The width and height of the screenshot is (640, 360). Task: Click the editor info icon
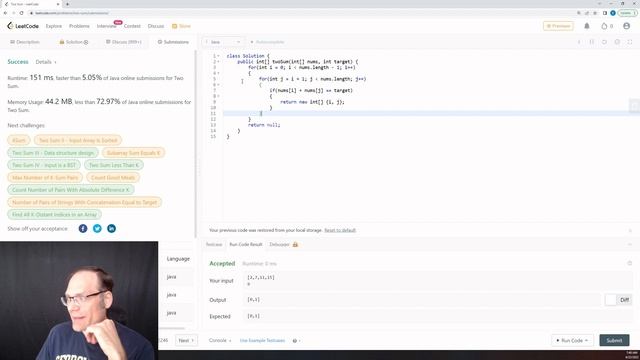[x=579, y=42]
